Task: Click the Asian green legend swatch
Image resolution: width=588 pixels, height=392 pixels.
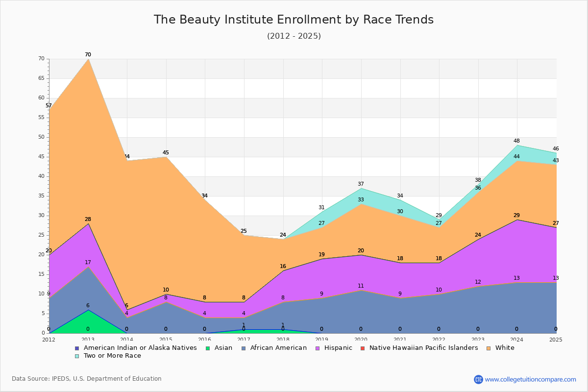Action: pyautogui.click(x=208, y=348)
